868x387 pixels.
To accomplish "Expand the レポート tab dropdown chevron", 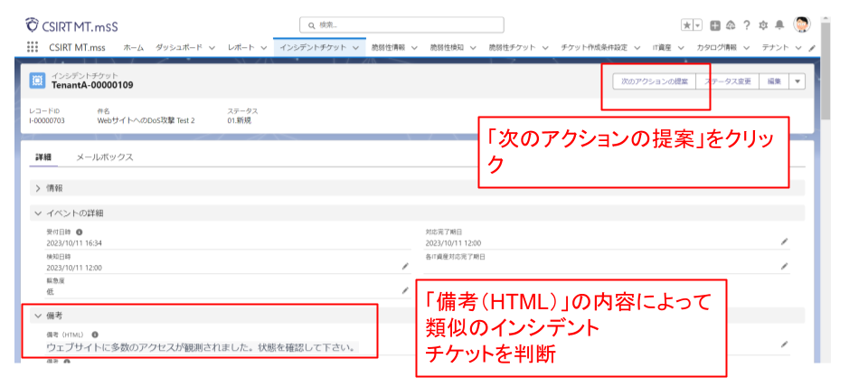I will (x=263, y=48).
